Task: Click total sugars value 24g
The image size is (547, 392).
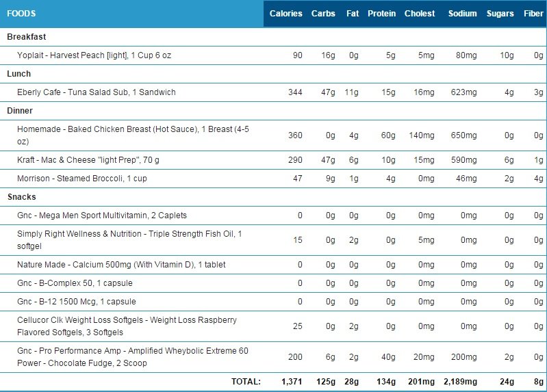Action: point(507,382)
